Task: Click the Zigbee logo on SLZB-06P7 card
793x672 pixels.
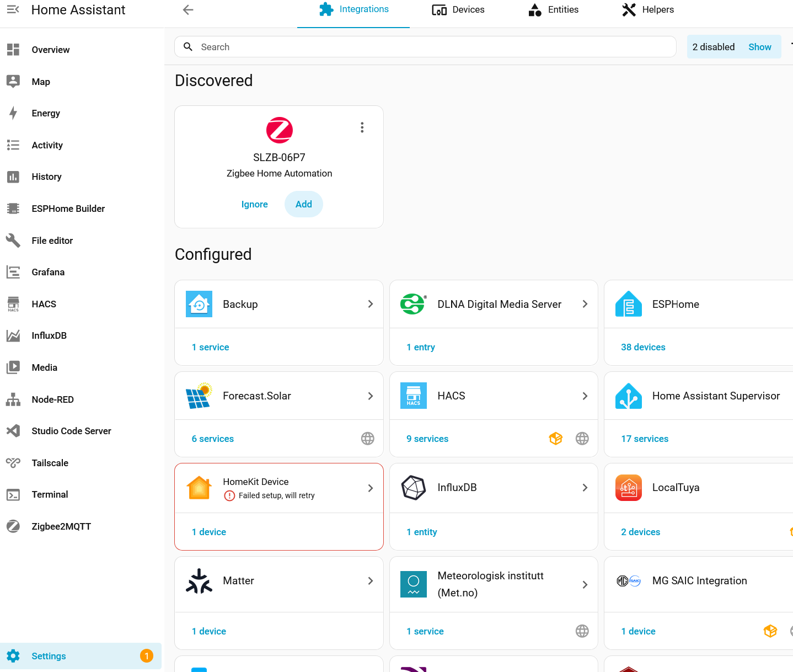Action: (280, 130)
